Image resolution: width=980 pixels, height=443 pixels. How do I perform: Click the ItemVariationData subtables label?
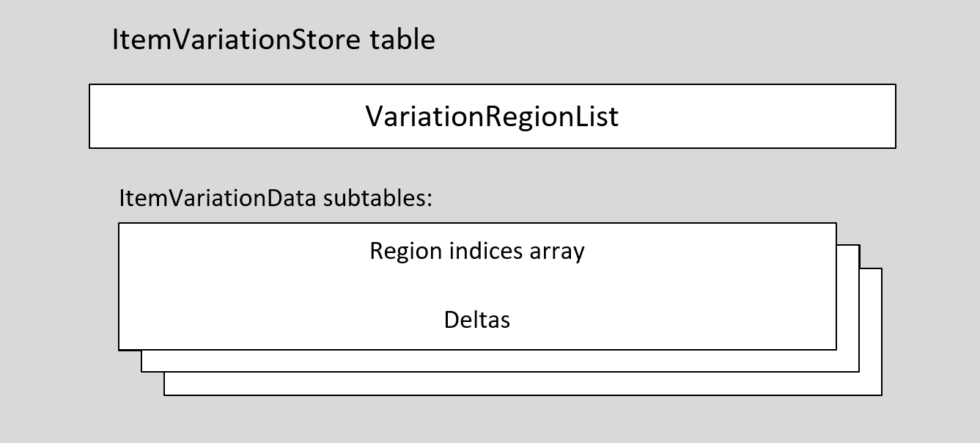276,198
